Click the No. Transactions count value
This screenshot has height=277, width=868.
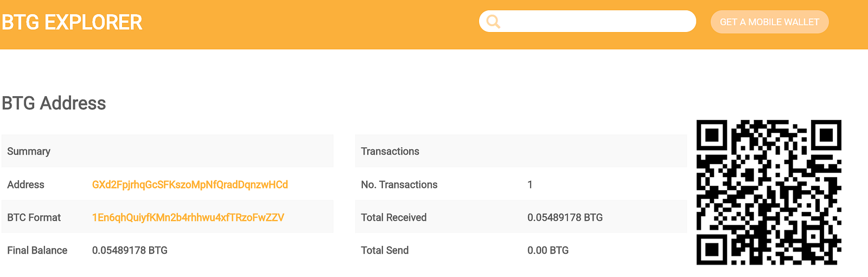pos(530,185)
